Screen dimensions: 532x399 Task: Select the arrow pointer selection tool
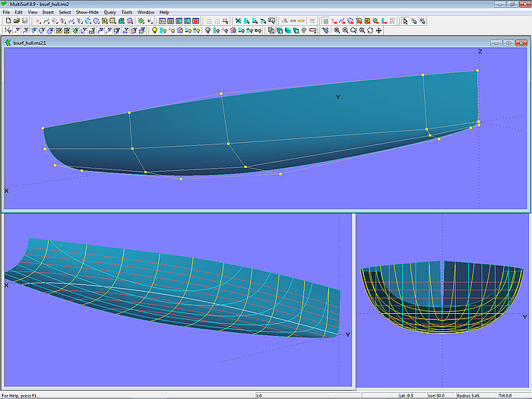click(405, 21)
